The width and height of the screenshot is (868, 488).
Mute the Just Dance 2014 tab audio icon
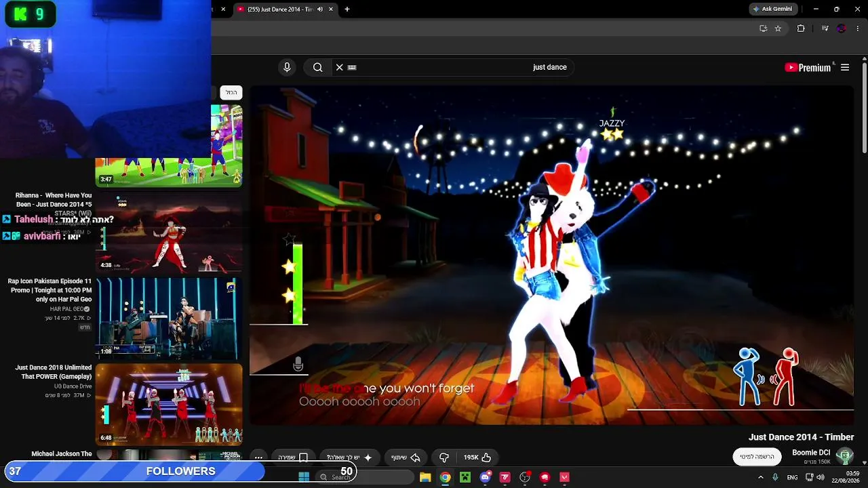click(x=319, y=9)
